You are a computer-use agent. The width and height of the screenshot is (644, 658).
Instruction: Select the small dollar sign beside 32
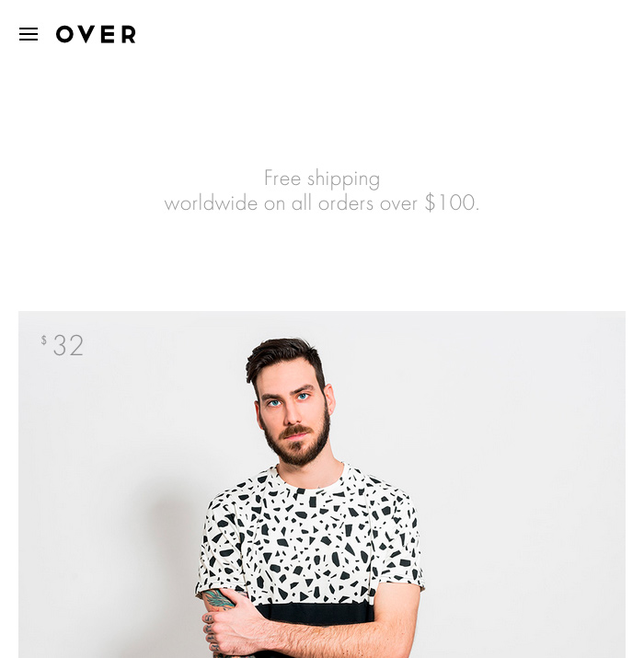(43, 340)
